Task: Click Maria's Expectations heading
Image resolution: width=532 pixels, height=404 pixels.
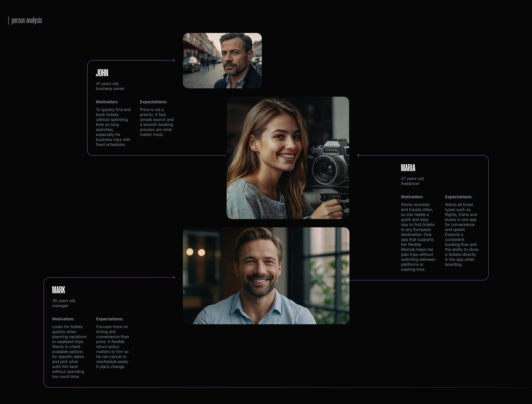Action: point(458,197)
